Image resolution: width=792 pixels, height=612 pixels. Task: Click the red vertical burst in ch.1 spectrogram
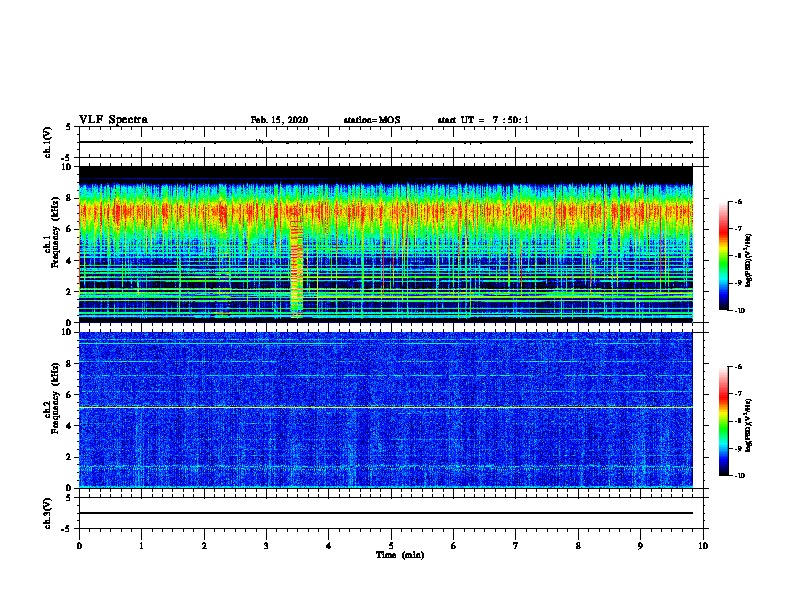pyautogui.click(x=297, y=268)
